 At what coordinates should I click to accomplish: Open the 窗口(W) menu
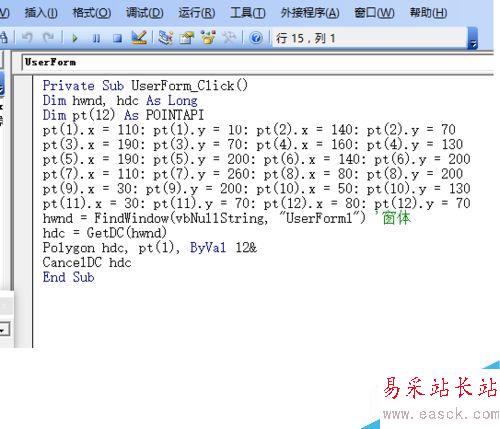(x=374, y=13)
